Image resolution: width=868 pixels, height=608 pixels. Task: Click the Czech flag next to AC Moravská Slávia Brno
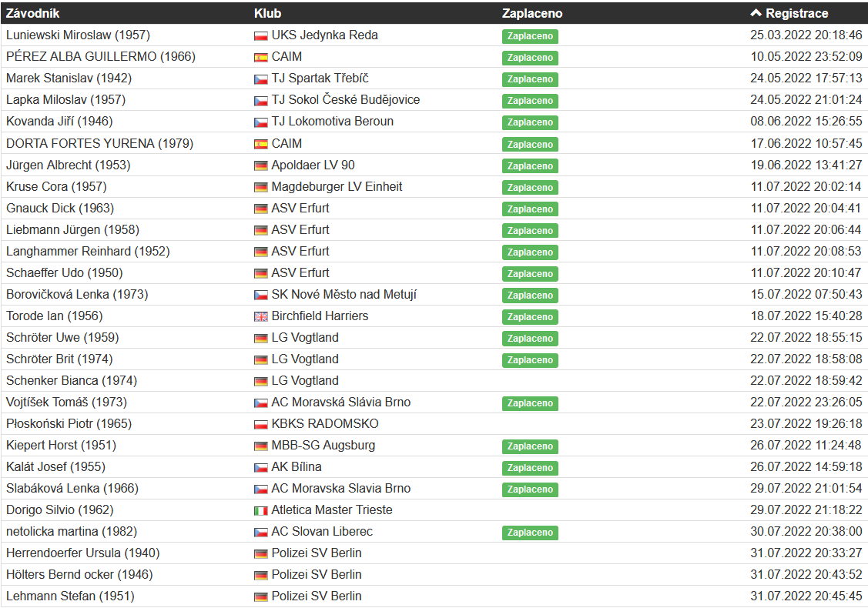pos(261,404)
